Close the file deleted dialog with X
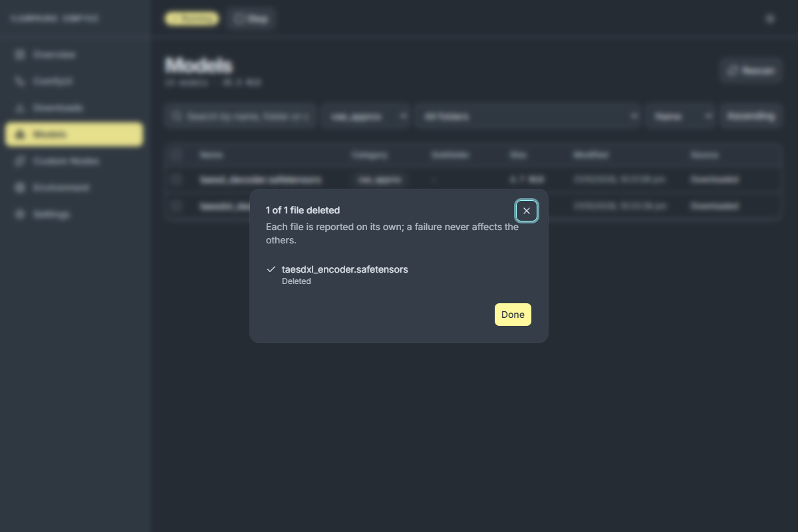This screenshot has width=798, height=532. tap(527, 211)
